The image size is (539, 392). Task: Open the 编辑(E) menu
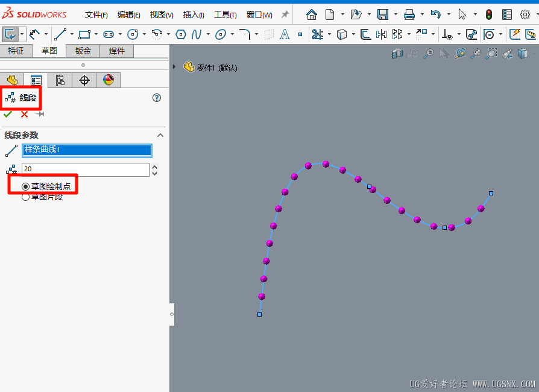pyautogui.click(x=129, y=15)
